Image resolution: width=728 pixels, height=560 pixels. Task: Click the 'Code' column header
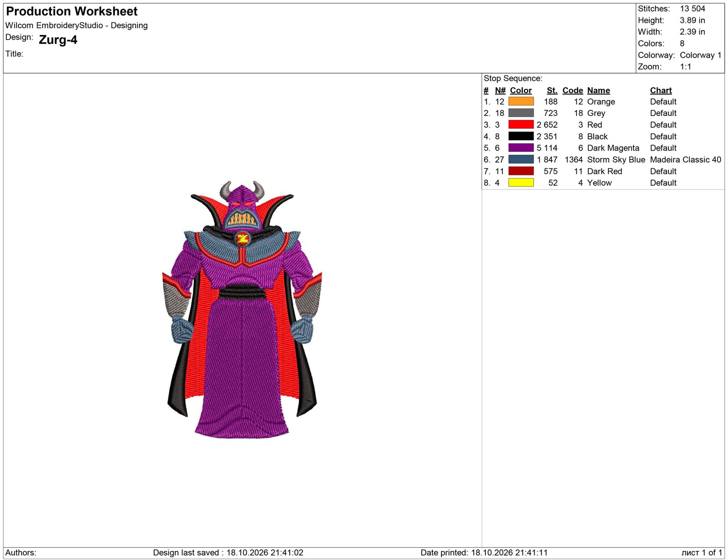572,91
